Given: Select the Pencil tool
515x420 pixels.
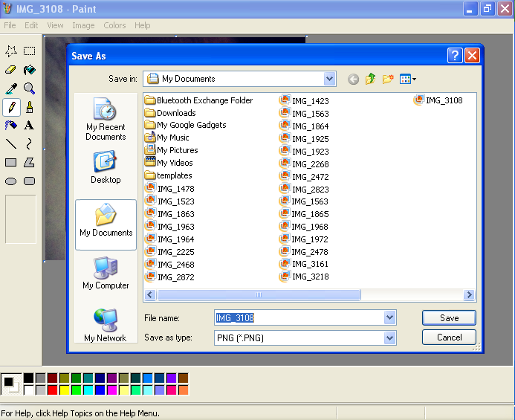Looking at the screenshot, I should (x=11, y=107).
